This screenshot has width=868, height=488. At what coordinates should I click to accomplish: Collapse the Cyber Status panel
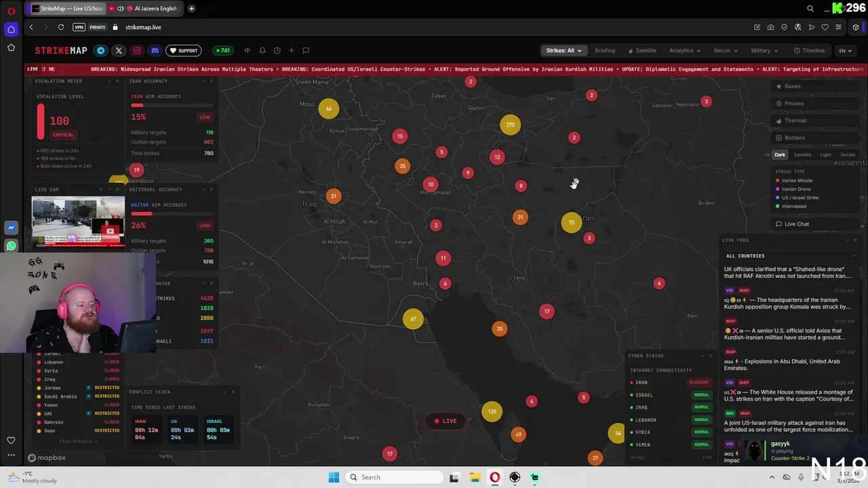pyautogui.click(x=702, y=355)
